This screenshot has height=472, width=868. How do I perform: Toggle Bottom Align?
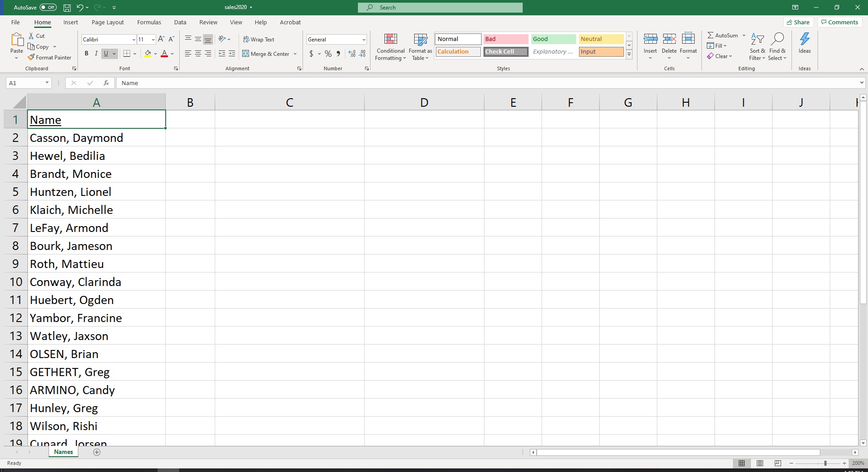click(x=208, y=39)
